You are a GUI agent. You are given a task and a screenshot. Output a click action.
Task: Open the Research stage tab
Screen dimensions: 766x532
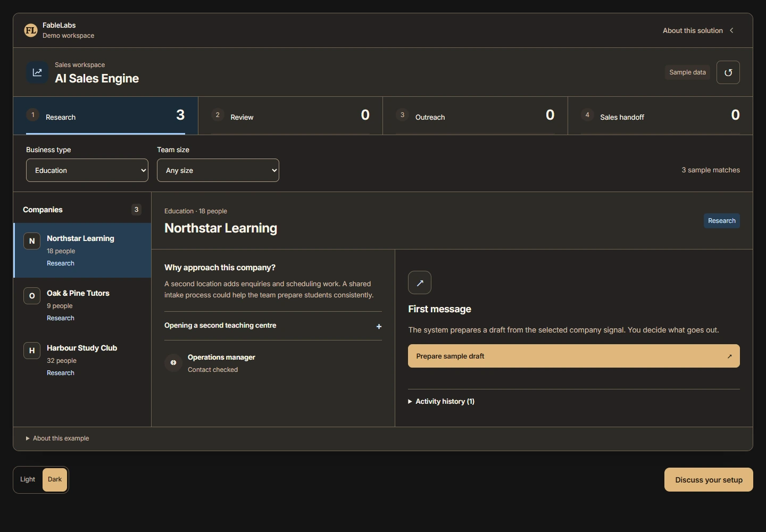106,115
